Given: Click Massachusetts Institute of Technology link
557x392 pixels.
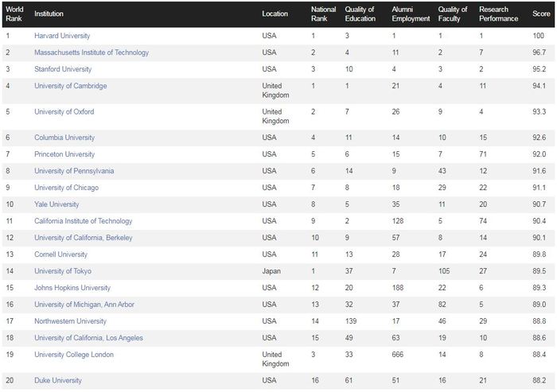Looking at the screenshot, I should [92, 52].
